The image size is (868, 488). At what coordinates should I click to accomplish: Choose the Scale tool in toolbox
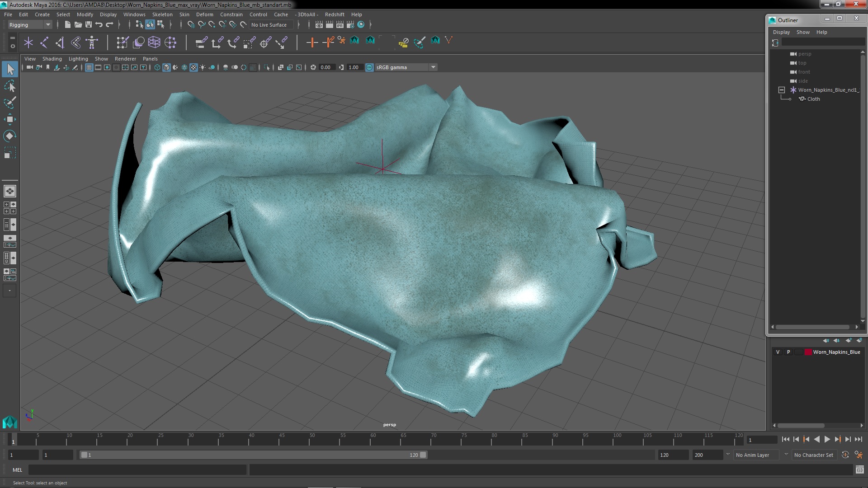click(10, 153)
